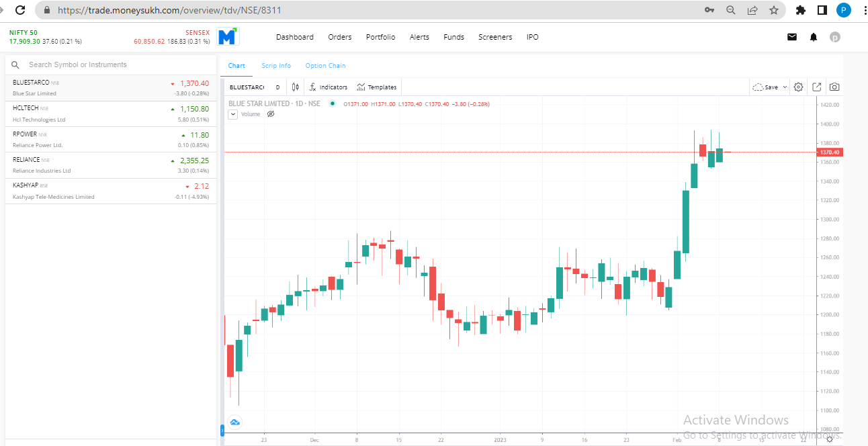This screenshot has height=446, width=868.
Task: Open browser extensions puzzle icon
Action: 800,10
